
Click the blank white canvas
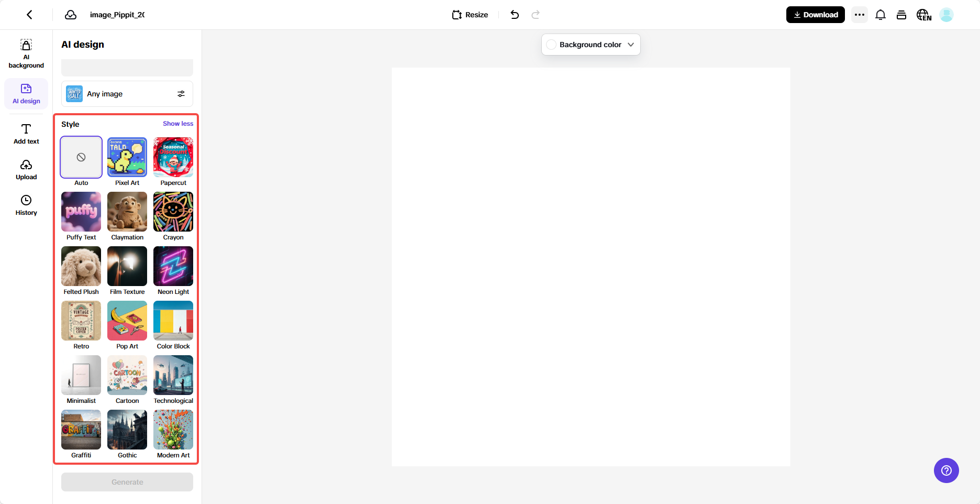[591, 267]
